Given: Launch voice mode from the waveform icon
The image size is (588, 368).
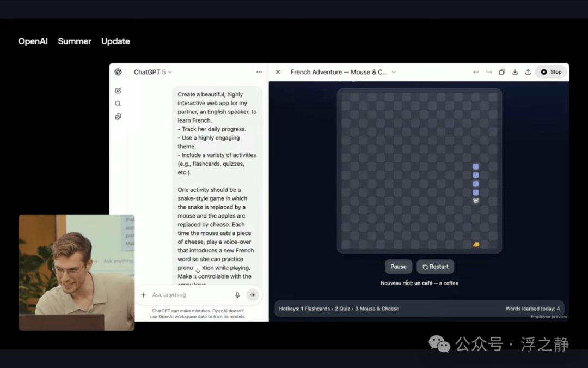Looking at the screenshot, I should click(253, 295).
